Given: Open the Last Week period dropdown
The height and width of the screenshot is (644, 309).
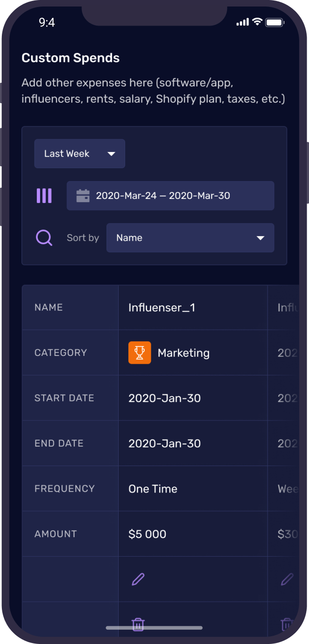Looking at the screenshot, I should point(79,153).
